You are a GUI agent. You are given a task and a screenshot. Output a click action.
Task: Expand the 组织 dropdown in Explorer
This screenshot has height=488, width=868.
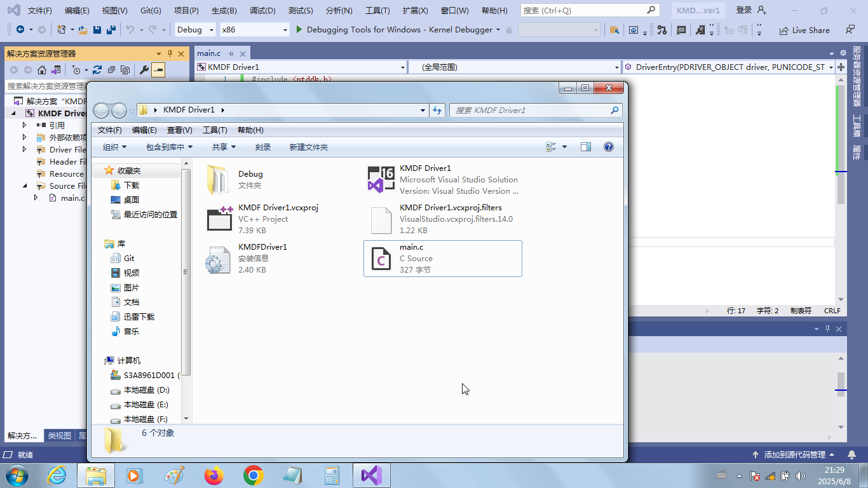click(114, 147)
